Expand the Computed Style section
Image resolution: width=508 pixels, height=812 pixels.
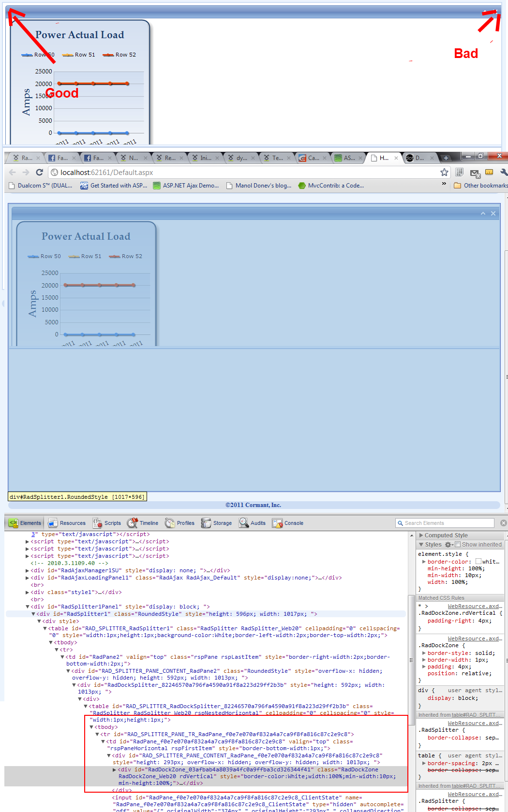click(421, 536)
